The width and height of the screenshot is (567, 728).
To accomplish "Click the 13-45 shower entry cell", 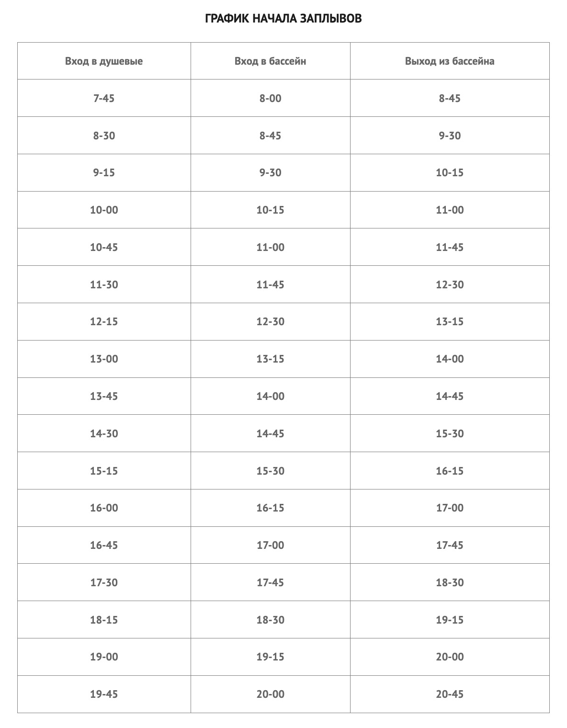I will point(104,396).
